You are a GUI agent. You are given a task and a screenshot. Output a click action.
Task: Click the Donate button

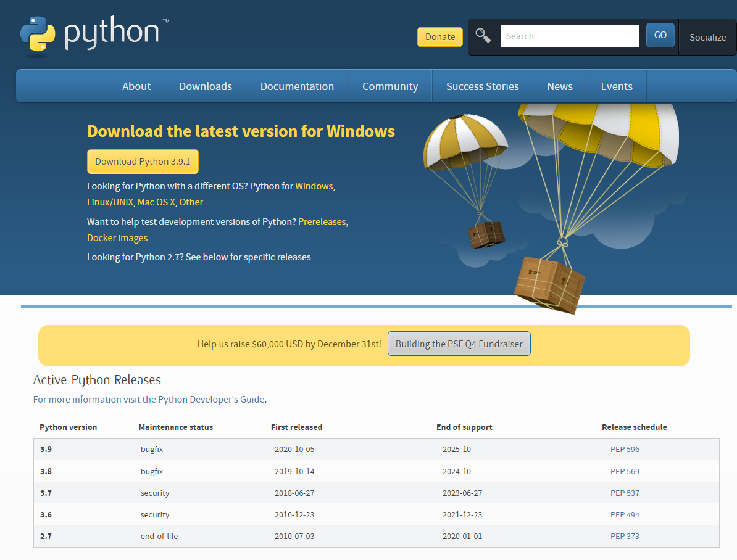440,37
